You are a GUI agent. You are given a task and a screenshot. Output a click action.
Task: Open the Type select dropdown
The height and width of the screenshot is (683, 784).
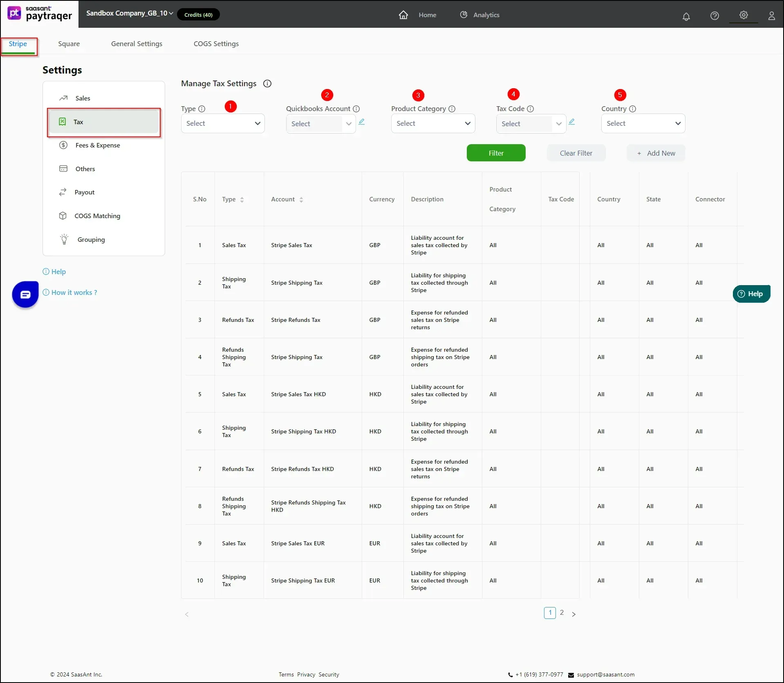click(223, 123)
